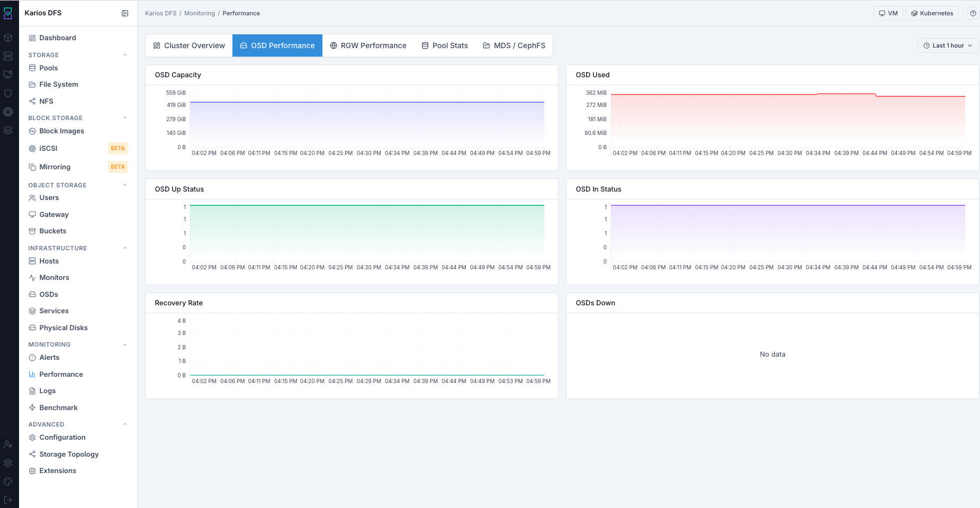980x508 pixels.
Task: Switch to the Cluster Overview tab
Action: click(x=189, y=46)
